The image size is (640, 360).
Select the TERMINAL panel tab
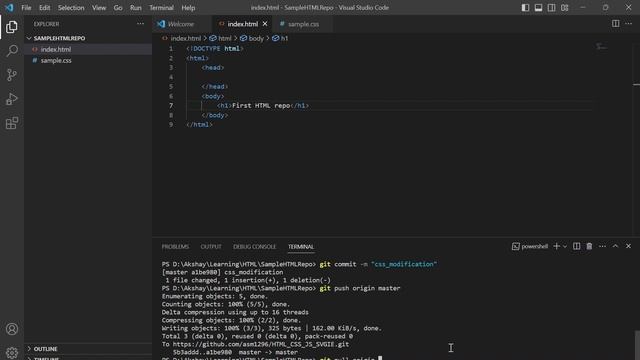(301, 247)
